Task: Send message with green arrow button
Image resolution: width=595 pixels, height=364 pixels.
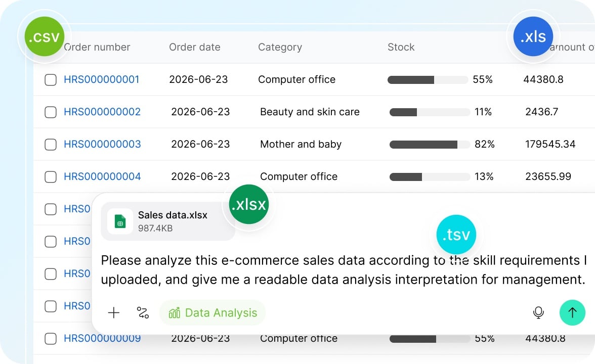Action: tap(572, 312)
